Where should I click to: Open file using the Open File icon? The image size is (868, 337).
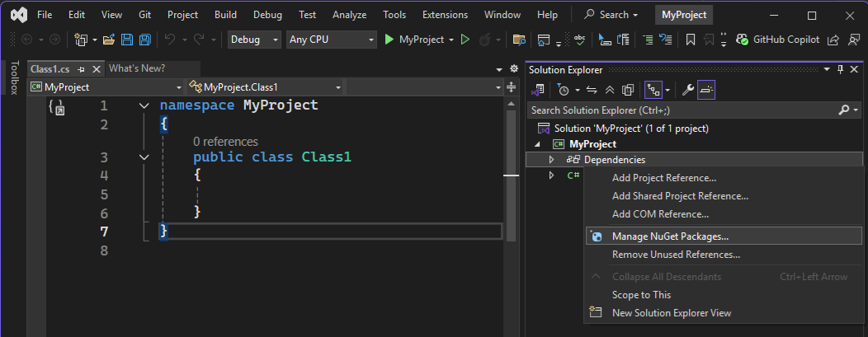tap(110, 40)
